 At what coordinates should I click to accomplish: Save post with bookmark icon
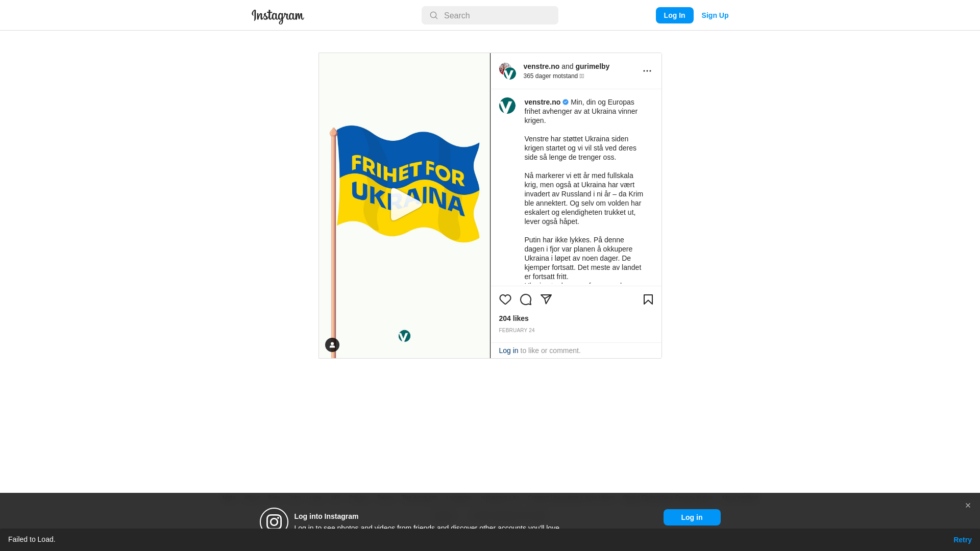tap(648, 299)
